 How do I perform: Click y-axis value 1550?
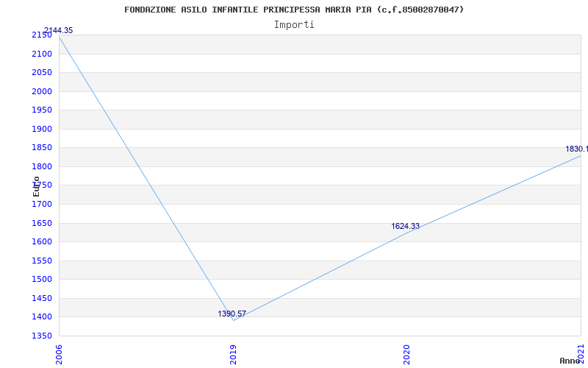coord(42,261)
